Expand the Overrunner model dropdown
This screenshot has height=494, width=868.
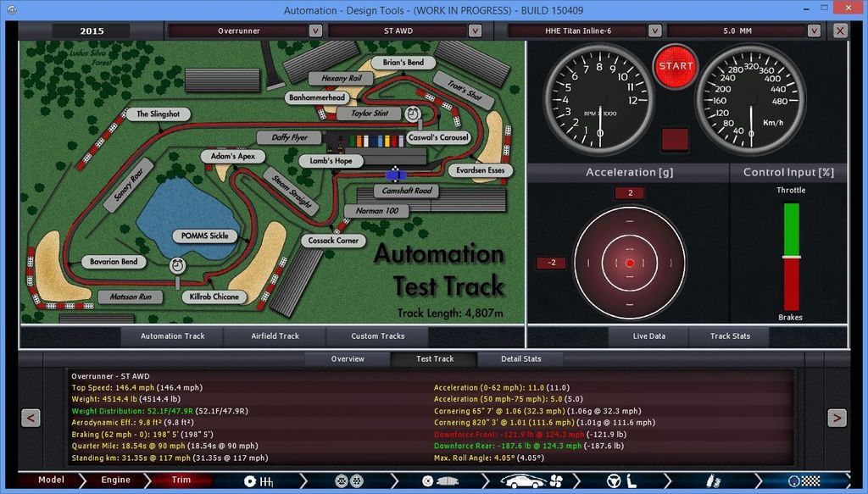tap(315, 31)
